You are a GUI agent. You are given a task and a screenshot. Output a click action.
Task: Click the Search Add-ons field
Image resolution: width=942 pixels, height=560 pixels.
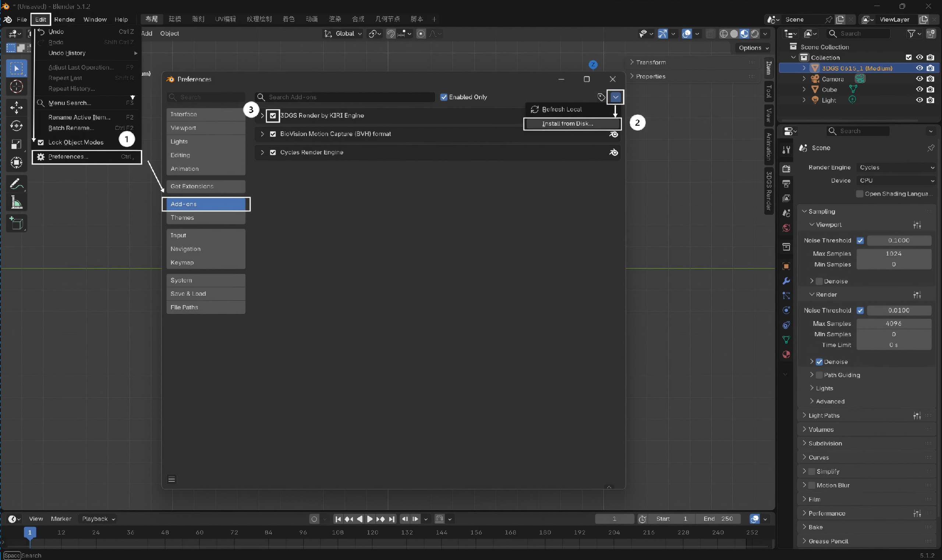pos(345,97)
